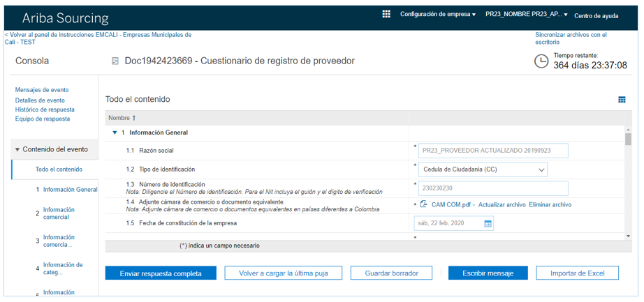Sort by the Nombre column arrow

[x=134, y=118]
